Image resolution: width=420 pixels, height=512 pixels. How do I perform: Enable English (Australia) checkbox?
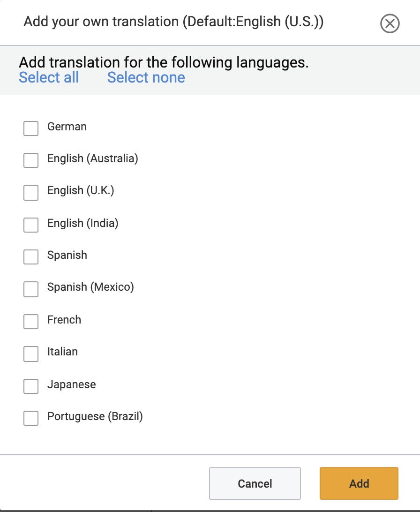[x=31, y=160]
